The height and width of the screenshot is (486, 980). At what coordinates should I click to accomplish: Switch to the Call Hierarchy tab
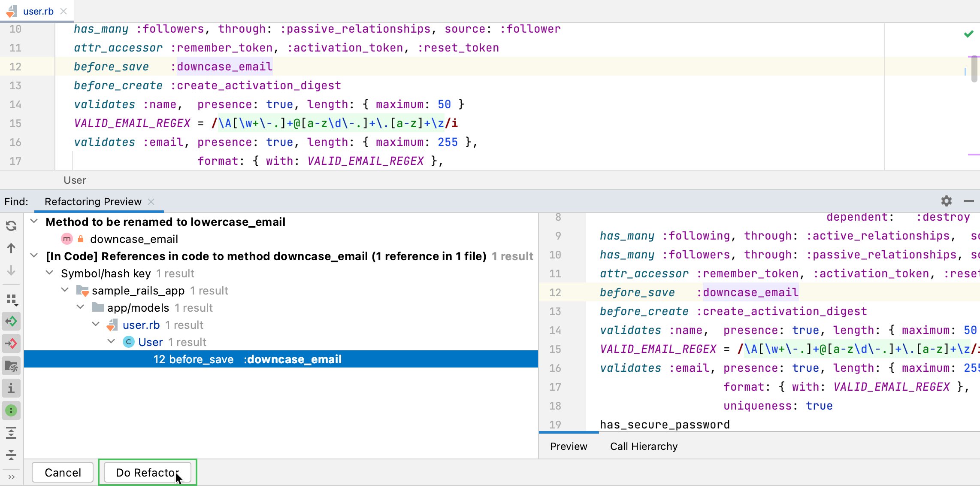tap(644, 447)
